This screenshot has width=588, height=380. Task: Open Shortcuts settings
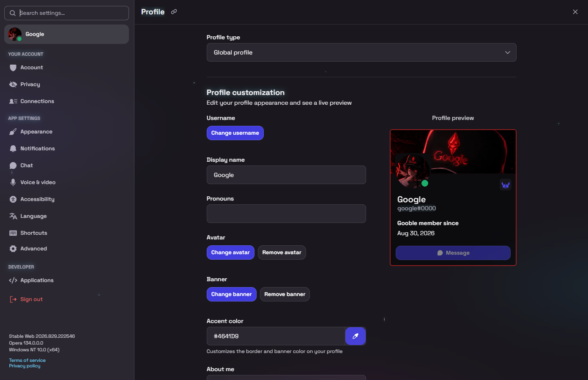tap(67, 233)
